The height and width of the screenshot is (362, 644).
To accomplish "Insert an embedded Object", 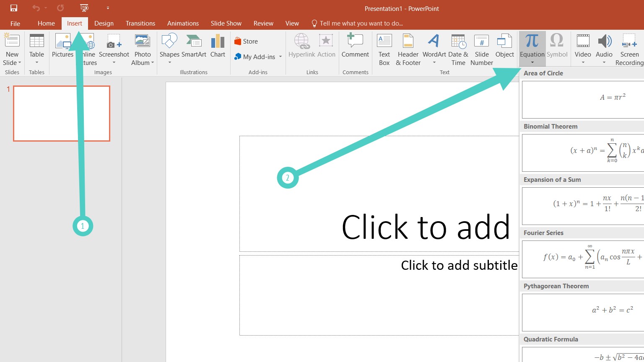I will (x=504, y=45).
